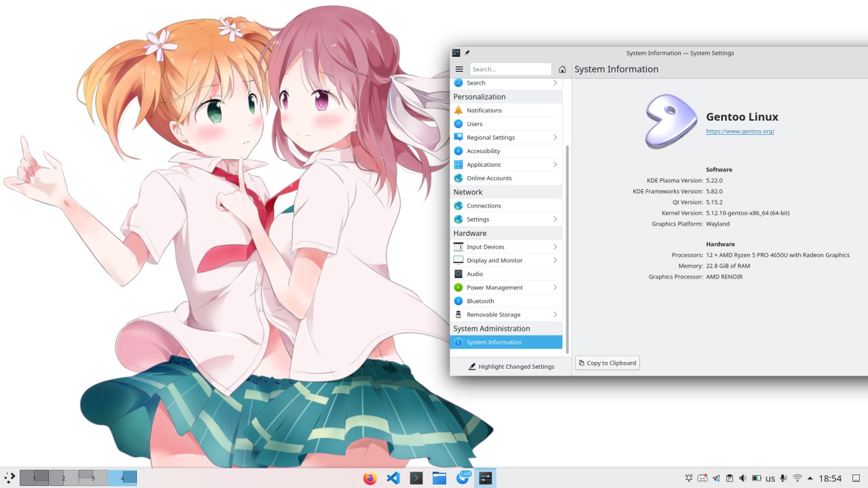This screenshot has width=868, height=488.
Task: Click the Bluetooth icon in sidebar
Action: tap(458, 301)
